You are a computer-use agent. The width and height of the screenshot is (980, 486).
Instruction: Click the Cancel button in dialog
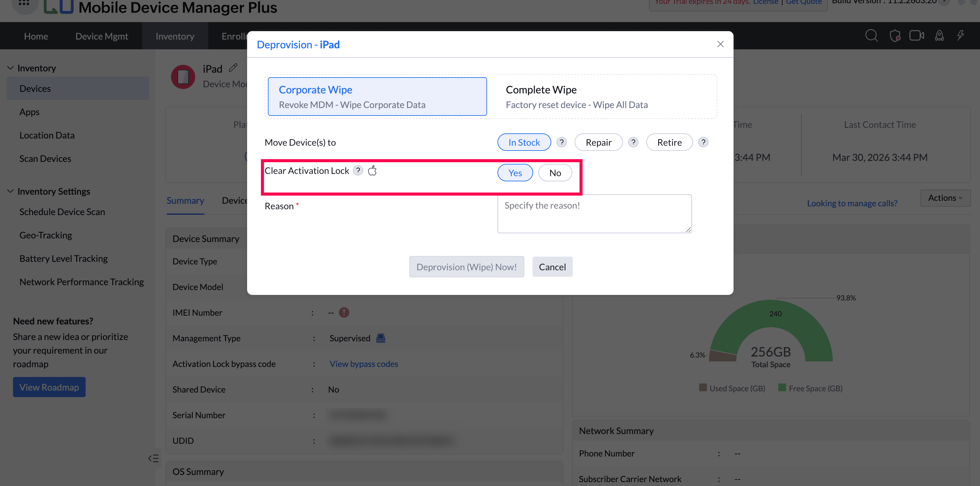pos(552,267)
